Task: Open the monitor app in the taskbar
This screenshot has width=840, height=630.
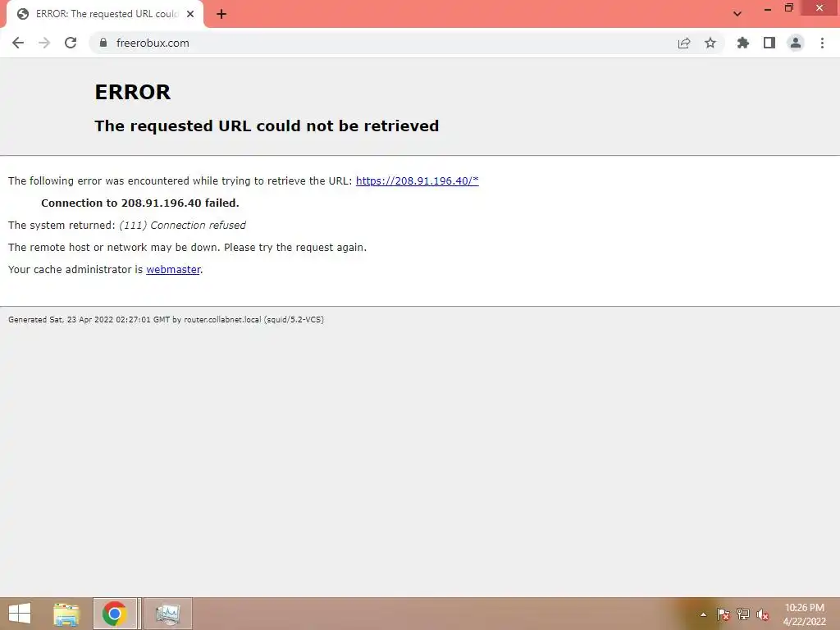Action: (167, 614)
